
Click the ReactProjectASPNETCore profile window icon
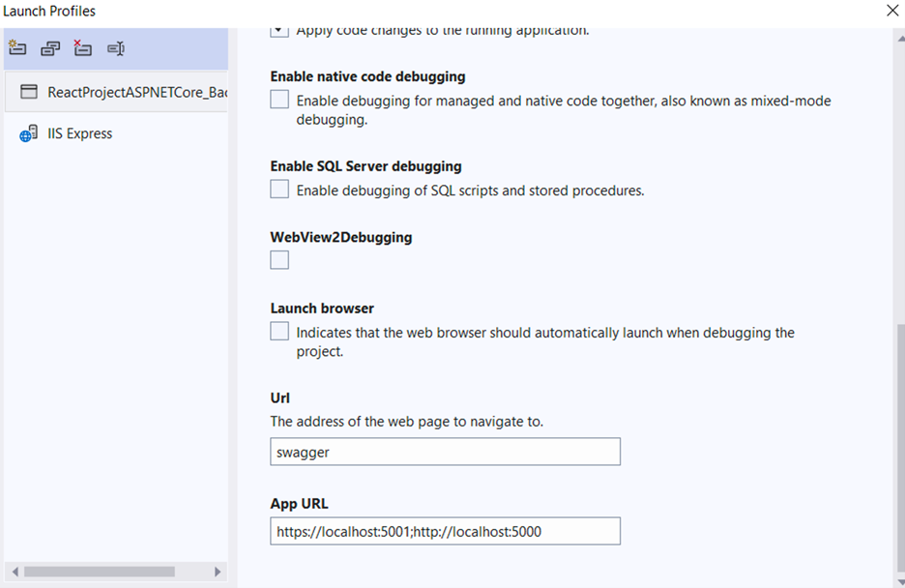(x=29, y=92)
